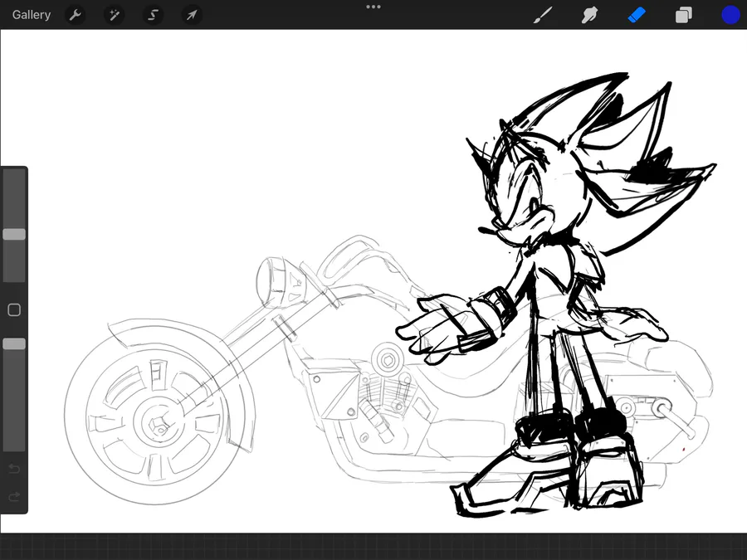Open the blue color picker swatch
Viewport: 747px width, 560px height.
730,15
